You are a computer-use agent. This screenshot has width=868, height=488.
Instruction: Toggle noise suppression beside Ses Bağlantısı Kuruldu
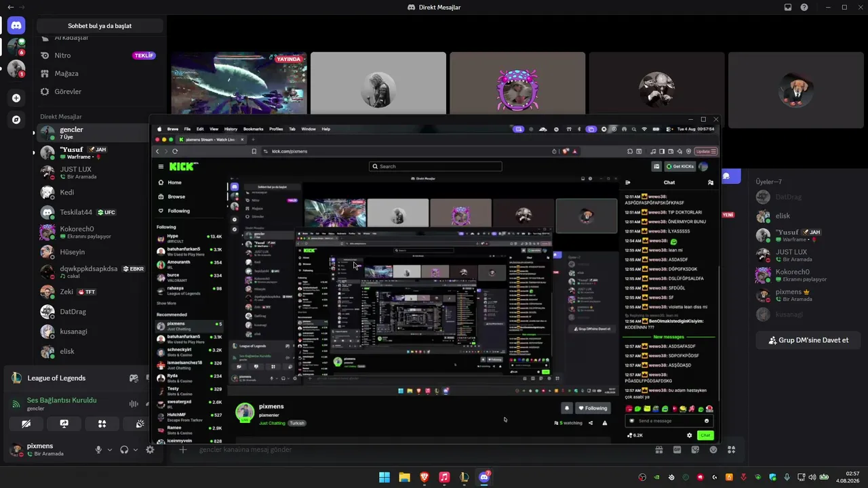pyautogui.click(x=134, y=404)
